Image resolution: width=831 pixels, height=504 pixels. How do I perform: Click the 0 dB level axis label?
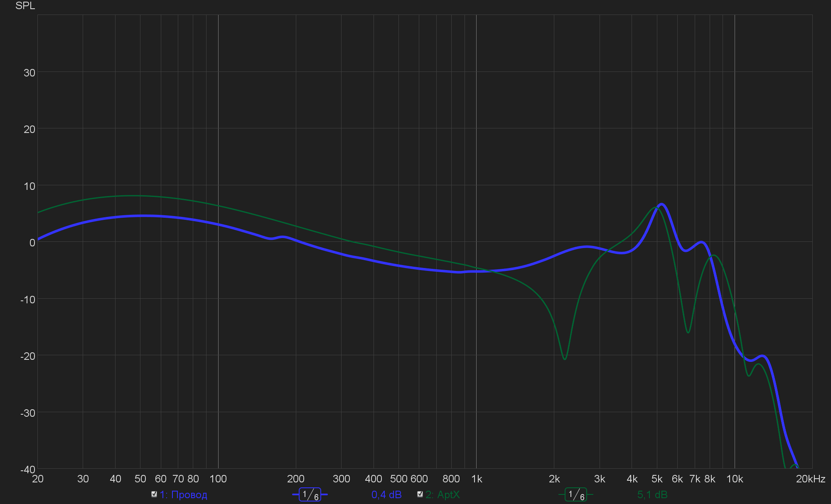coord(32,243)
